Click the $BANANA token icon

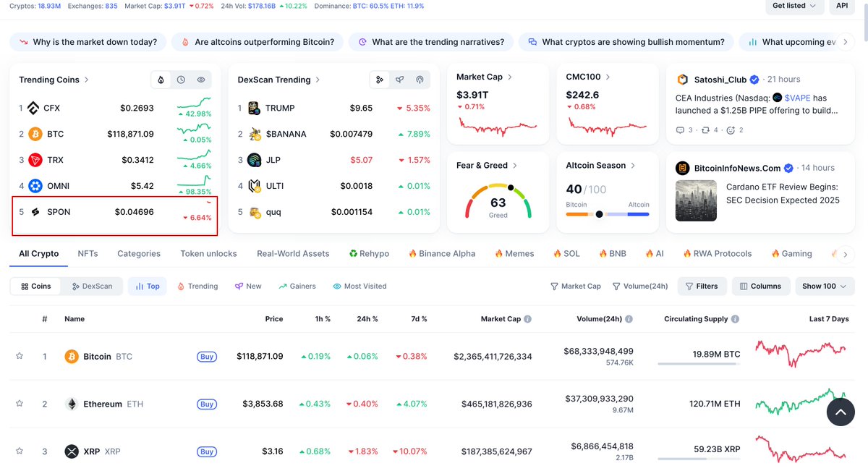click(x=254, y=134)
